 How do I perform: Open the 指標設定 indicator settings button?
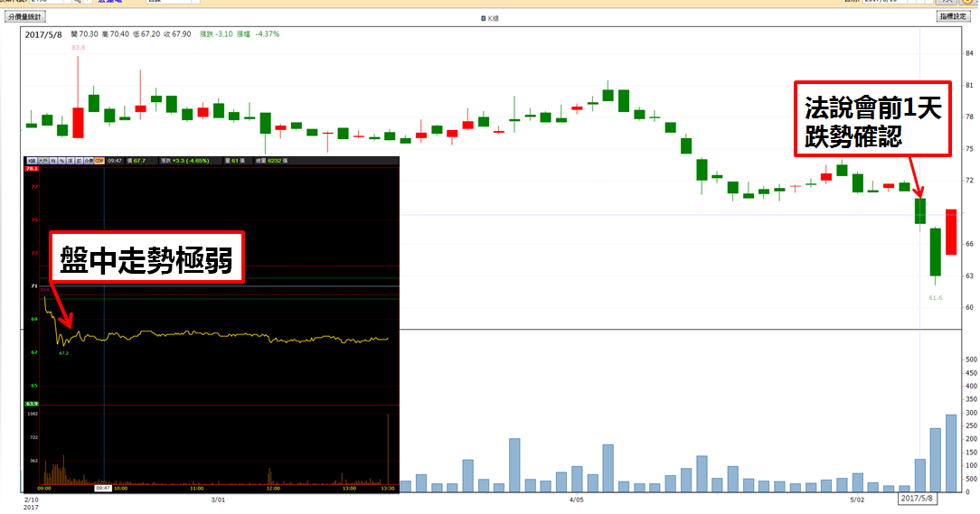[953, 16]
